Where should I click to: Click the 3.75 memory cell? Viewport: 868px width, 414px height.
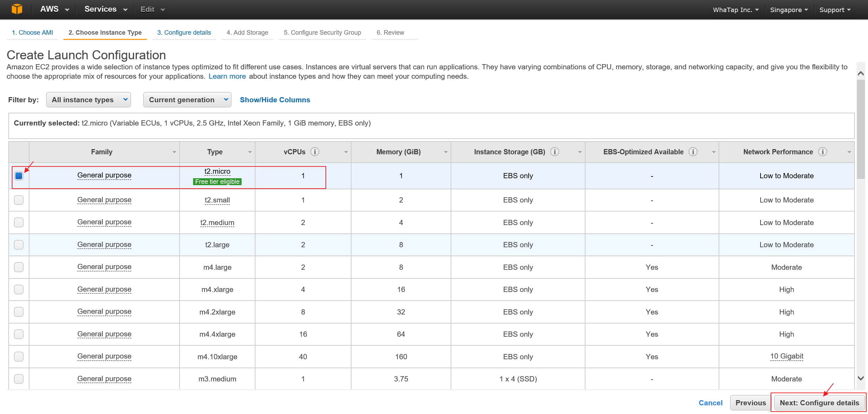[x=401, y=379]
